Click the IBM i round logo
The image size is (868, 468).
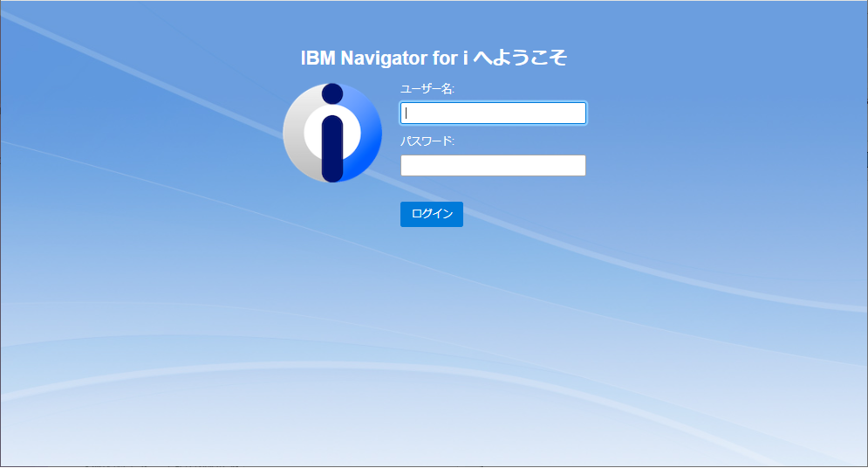click(332, 133)
